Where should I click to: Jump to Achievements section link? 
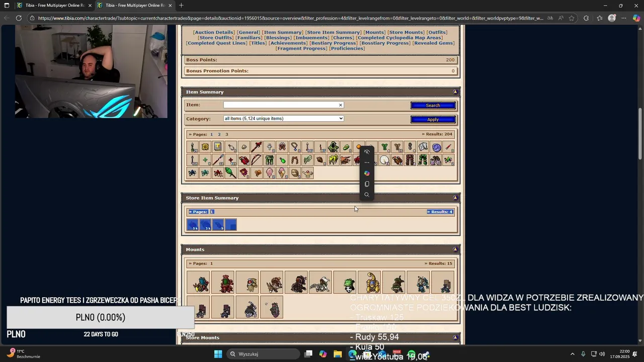(x=287, y=43)
